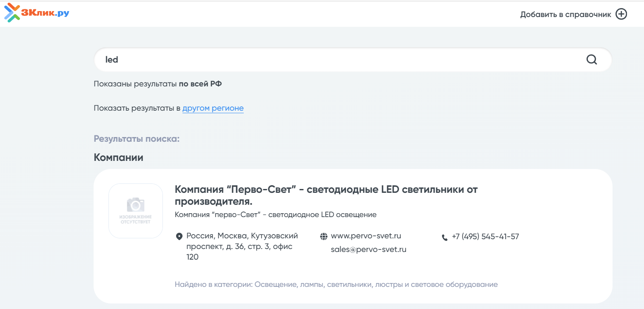644x309 pixels.
Task: Choose the другом регионе link
Action: point(213,108)
